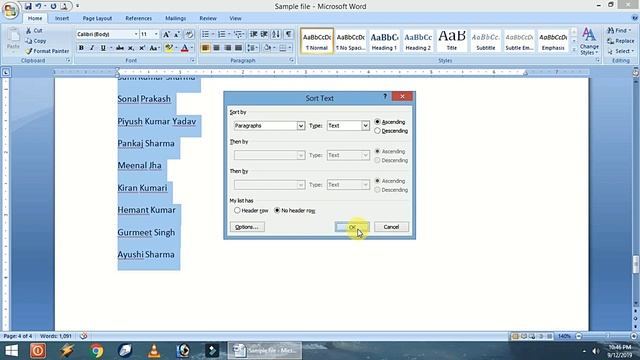Clear formatting with the eraser icon
The height and width of the screenshot is (360, 640).
click(x=189, y=34)
